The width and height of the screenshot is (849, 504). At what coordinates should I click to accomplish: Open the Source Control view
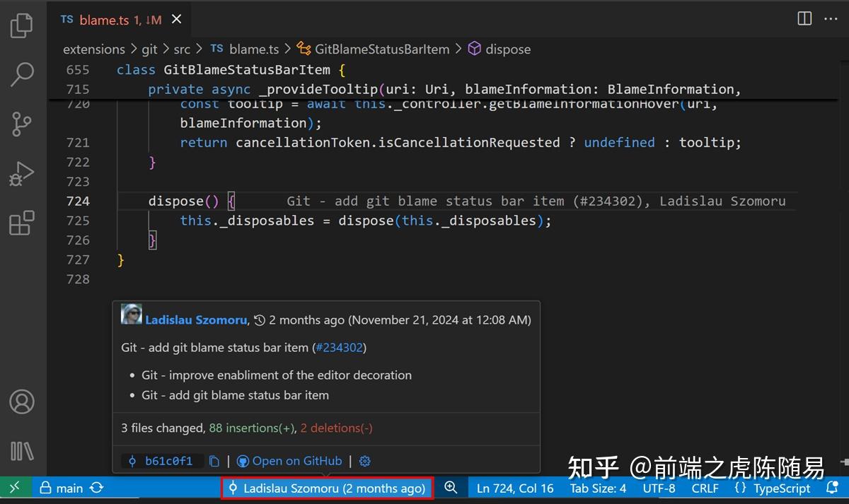click(22, 124)
